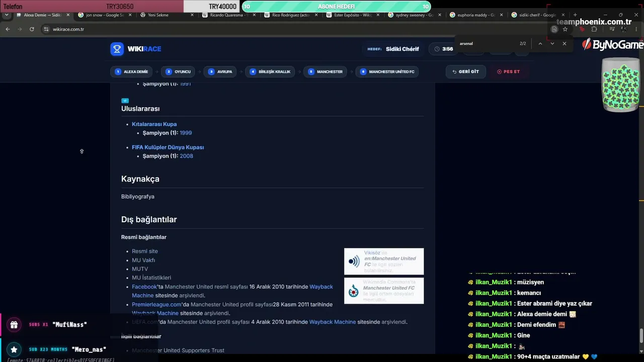Click the WikiRace trophy logo icon

tap(117, 49)
